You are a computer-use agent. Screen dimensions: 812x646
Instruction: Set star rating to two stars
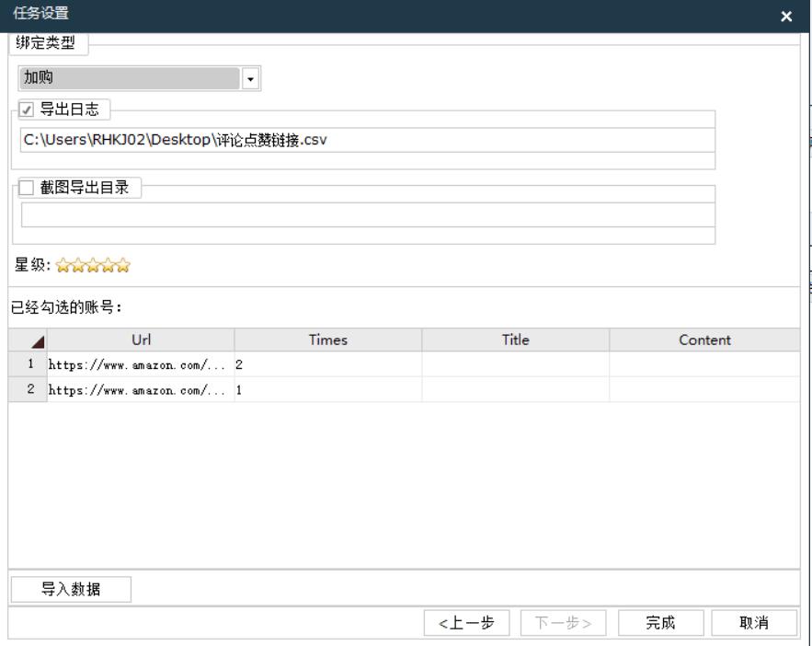coord(77,265)
